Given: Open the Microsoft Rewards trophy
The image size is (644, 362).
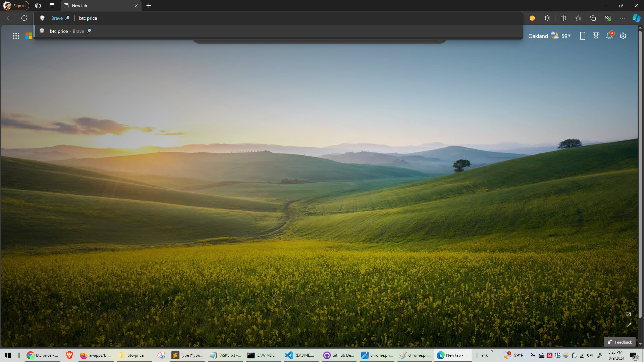Looking at the screenshot, I should click(x=596, y=36).
